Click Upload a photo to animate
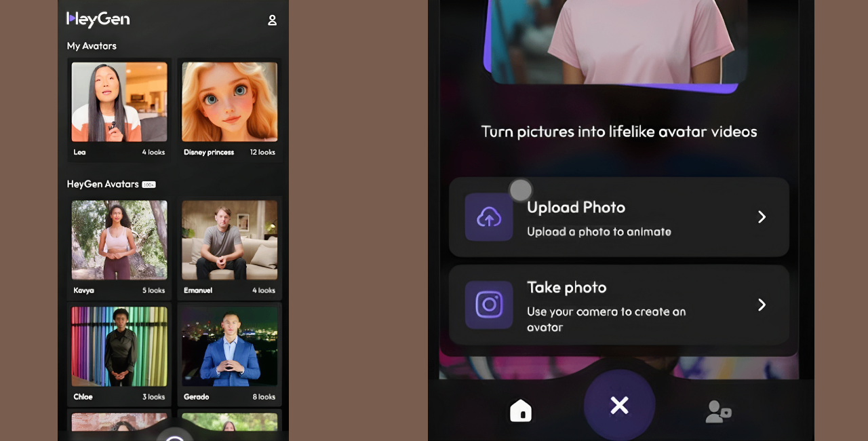This screenshot has width=868, height=441. pos(599,231)
